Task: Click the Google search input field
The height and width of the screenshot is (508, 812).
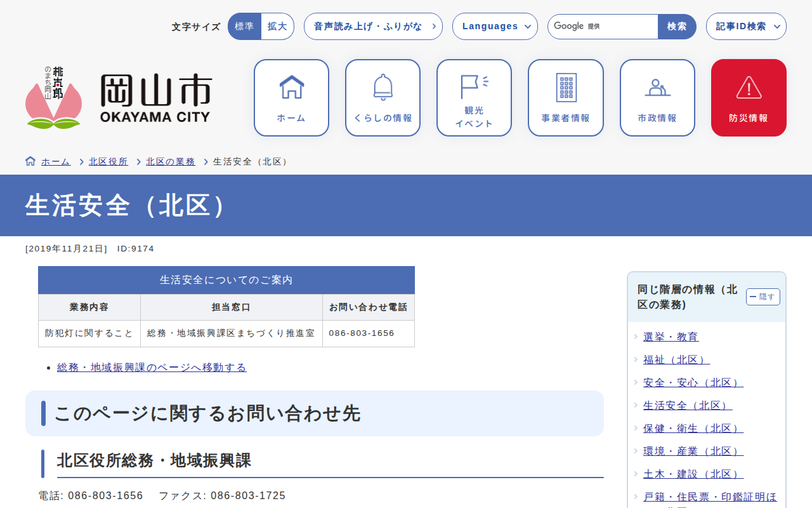Action: [x=603, y=27]
